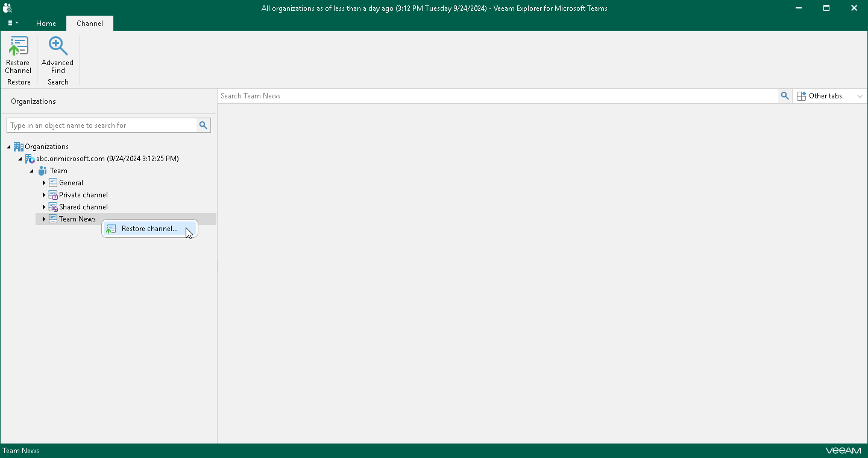Collapse the Team tree node
The height and width of the screenshot is (458, 868).
click(x=31, y=170)
